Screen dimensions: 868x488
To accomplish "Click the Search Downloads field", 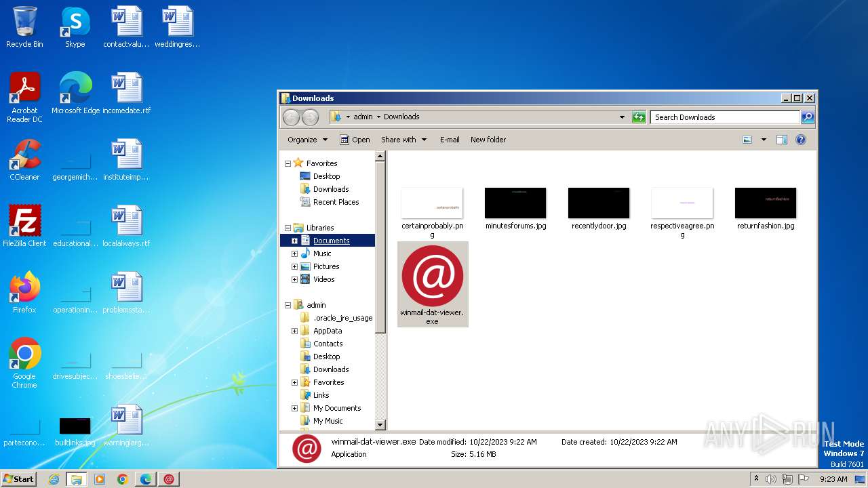I will (x=725, y=117).
